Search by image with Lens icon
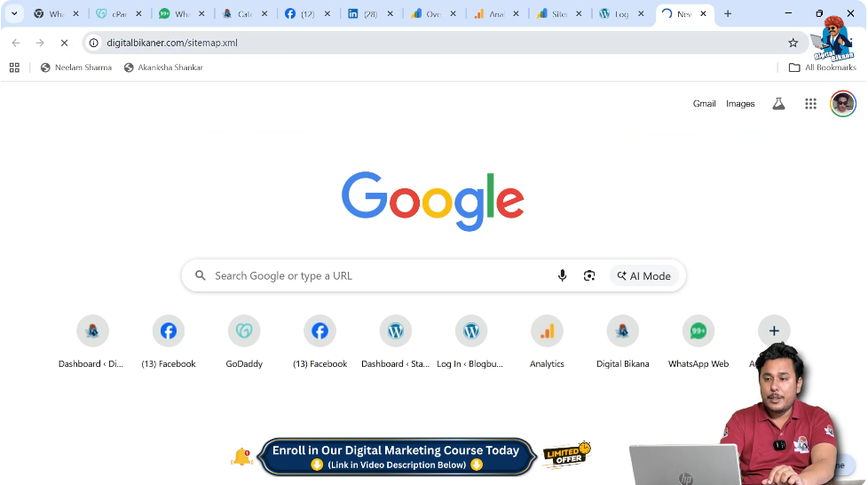The width and height of the screenshot is (868, 485). pyautogui.click(x=589, y=275)
